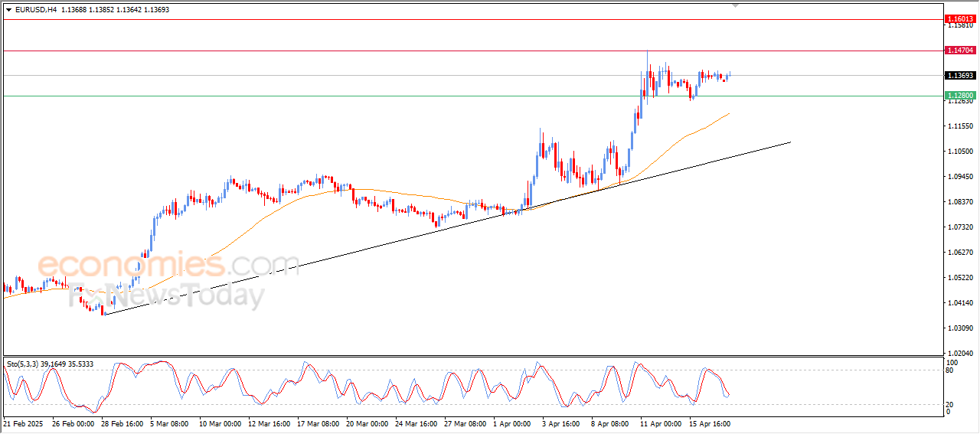Click the OHLC values 1.13688 1.13852 1.13642 1.13693
This screenshot has height=434, width=980.
tap(115, 10)
